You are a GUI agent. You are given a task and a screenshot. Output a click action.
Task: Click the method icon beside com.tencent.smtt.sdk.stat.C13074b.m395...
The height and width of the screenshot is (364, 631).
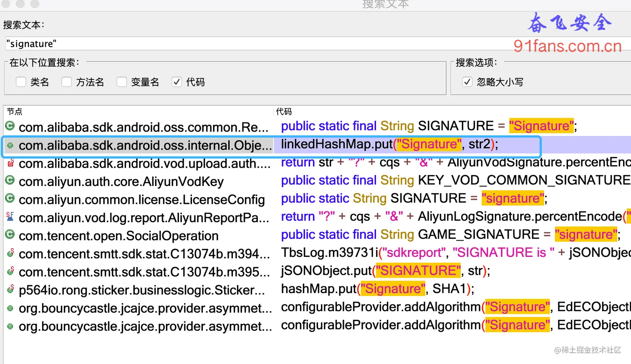[10, 271]
